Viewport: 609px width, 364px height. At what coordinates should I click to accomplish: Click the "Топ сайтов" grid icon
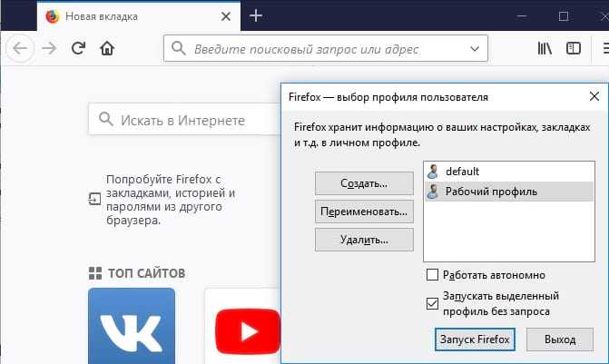pyautogui.click(x=95, y=273)
